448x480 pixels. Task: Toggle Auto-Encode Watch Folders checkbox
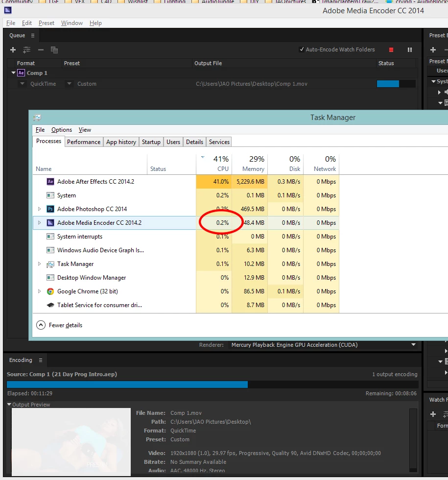(302, 49)
